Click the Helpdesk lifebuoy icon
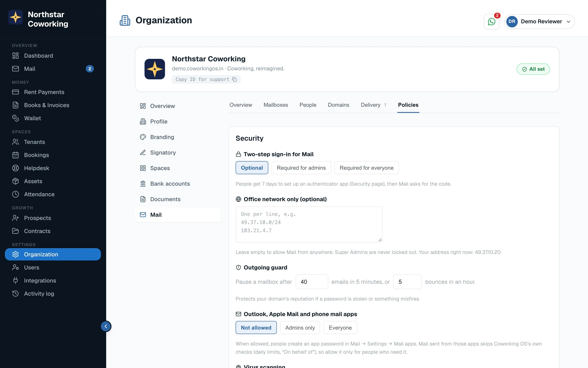 pyautogui.click(x=16, y=168)
